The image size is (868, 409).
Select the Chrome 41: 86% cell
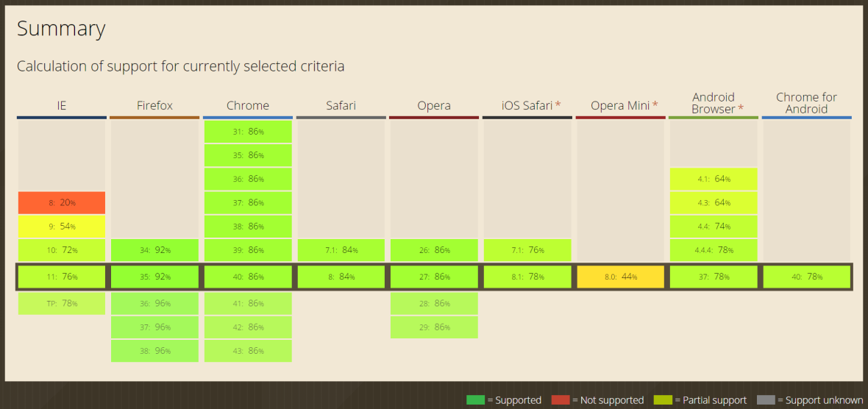pyautogui.click(x=248, y=303)
